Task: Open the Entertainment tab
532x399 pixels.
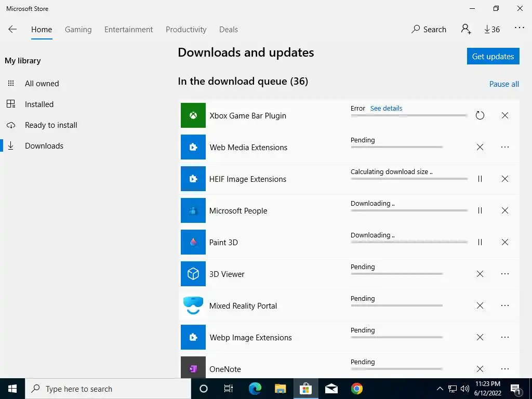Action: (129, 30)
